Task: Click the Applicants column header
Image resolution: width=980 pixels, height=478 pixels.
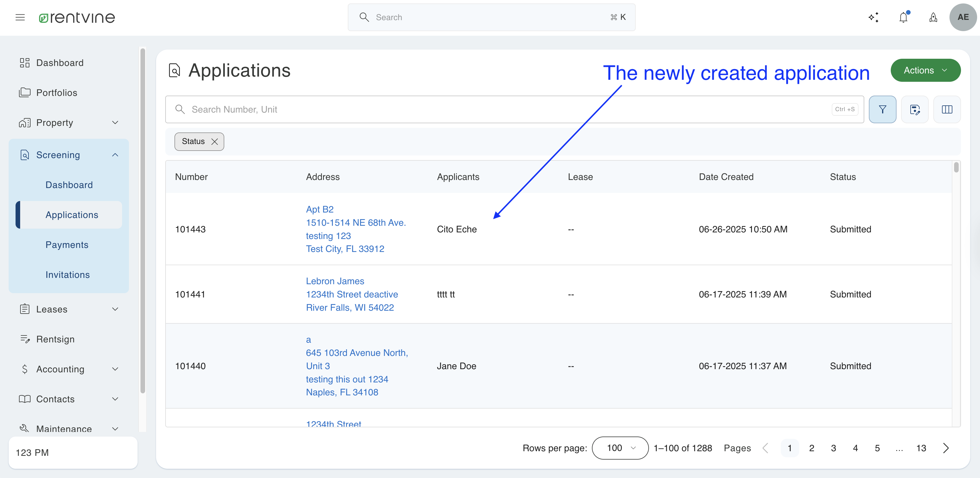Action: (x=458, y=177)
